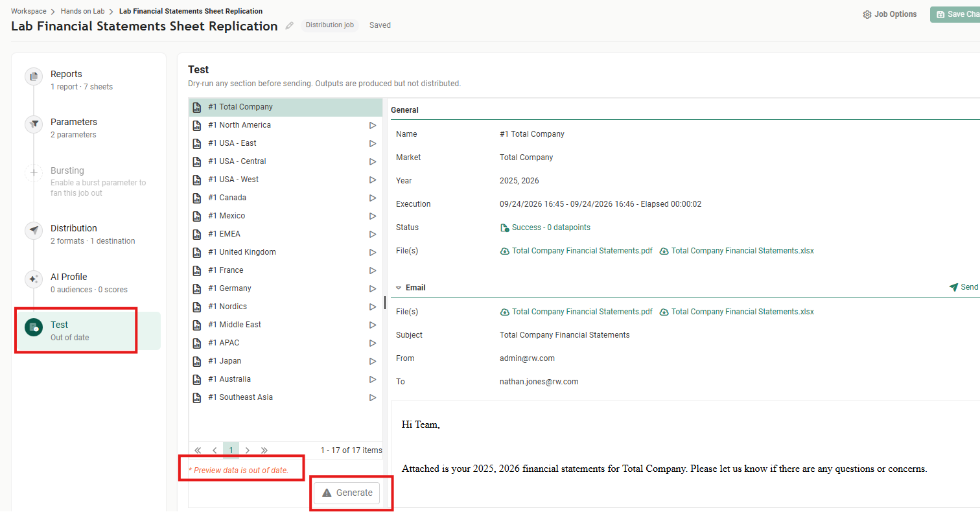
Task: Go to the previous page of the list
Action: pos(215,450)
